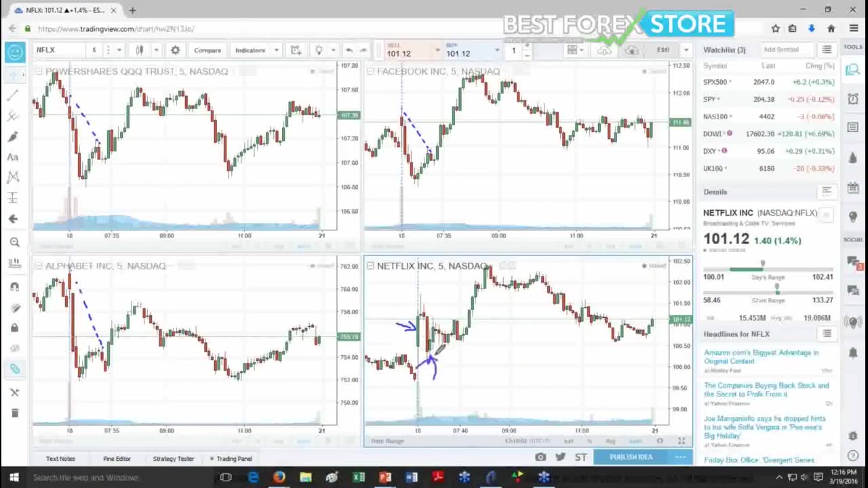Select the long position prediction tool
Image resolution: width=868 pixels, height=488 pixels.
[13, 198]
